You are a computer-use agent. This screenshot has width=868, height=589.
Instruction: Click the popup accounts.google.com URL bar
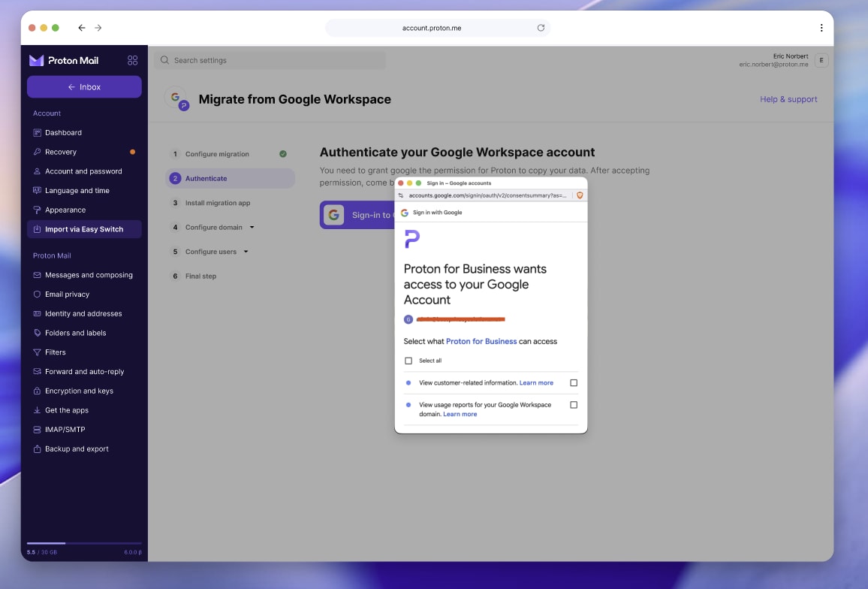click(487, 195)
